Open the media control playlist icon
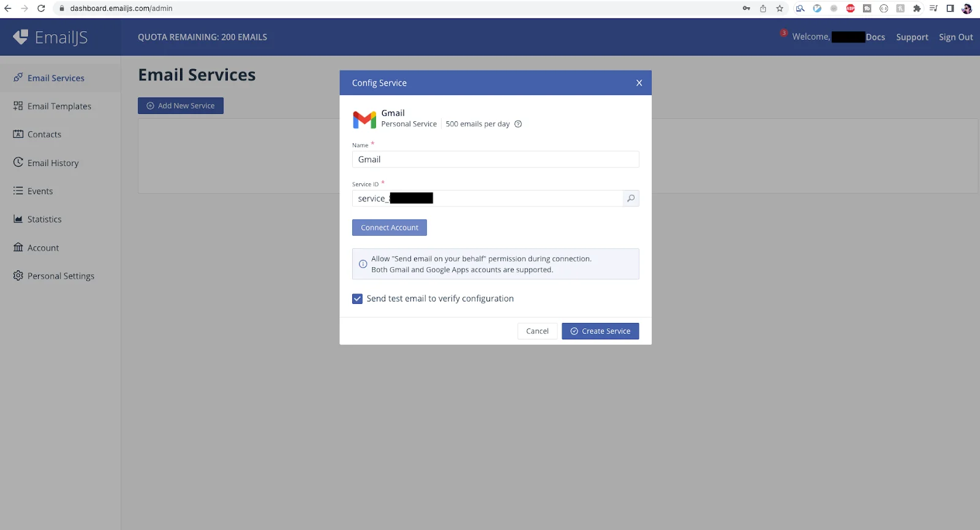Image resolution: width=980 pixels, height=530 pixels. click(933, 9)
